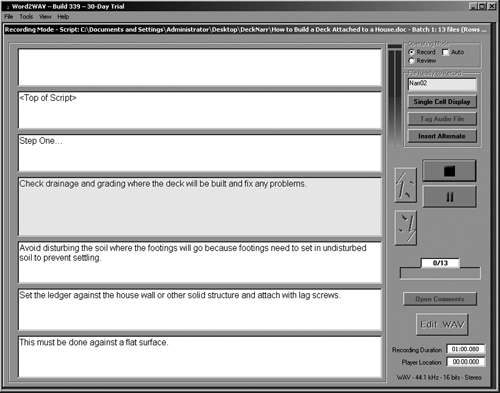Select the 'This must be done' cell
The image size is (500, 393).
coord(200,357)
